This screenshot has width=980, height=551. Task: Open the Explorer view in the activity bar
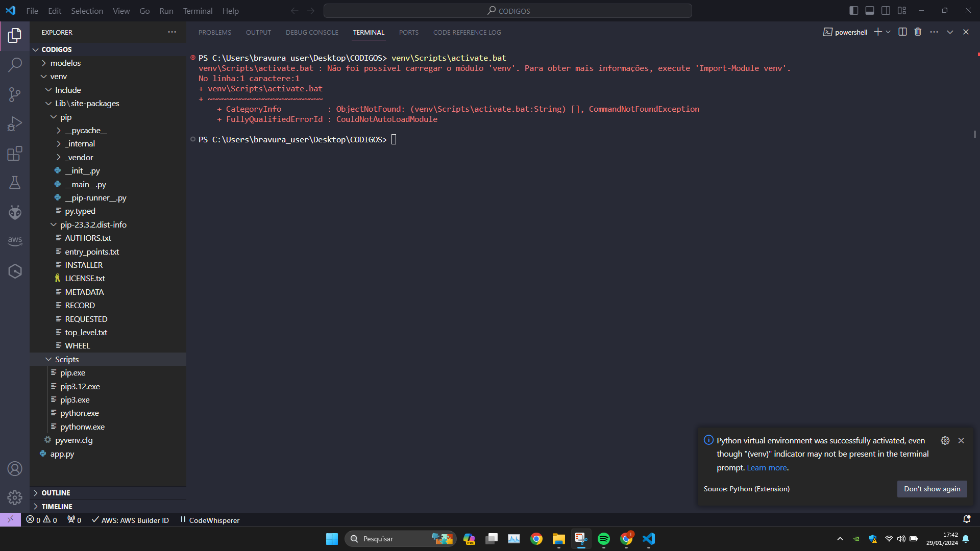coord(15,36)
